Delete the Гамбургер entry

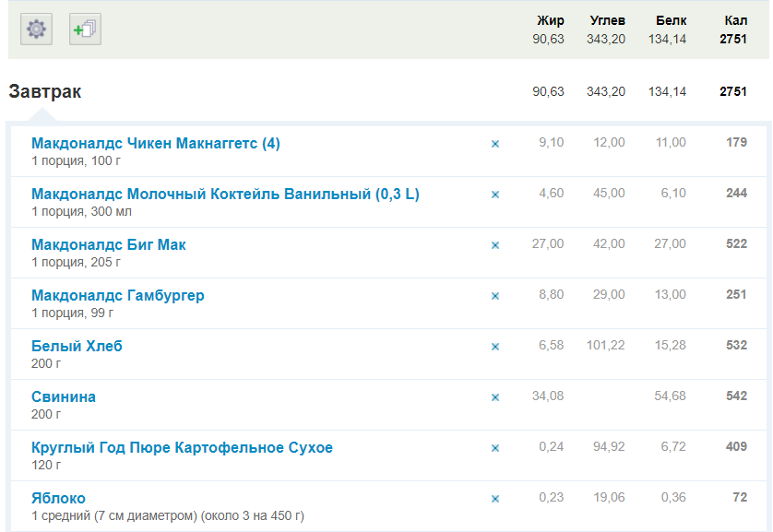495,296
